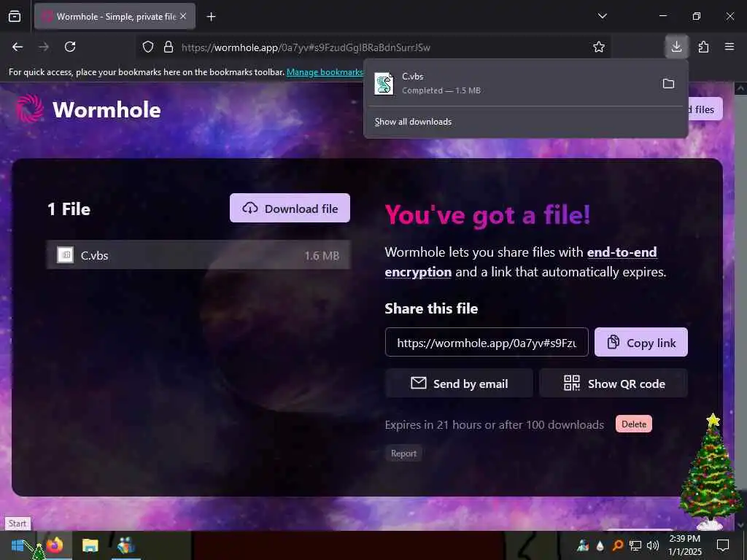This screenshot has height=560, width=747.
Task: Click the scrollbar up arrow
Action: pos(741,88)
